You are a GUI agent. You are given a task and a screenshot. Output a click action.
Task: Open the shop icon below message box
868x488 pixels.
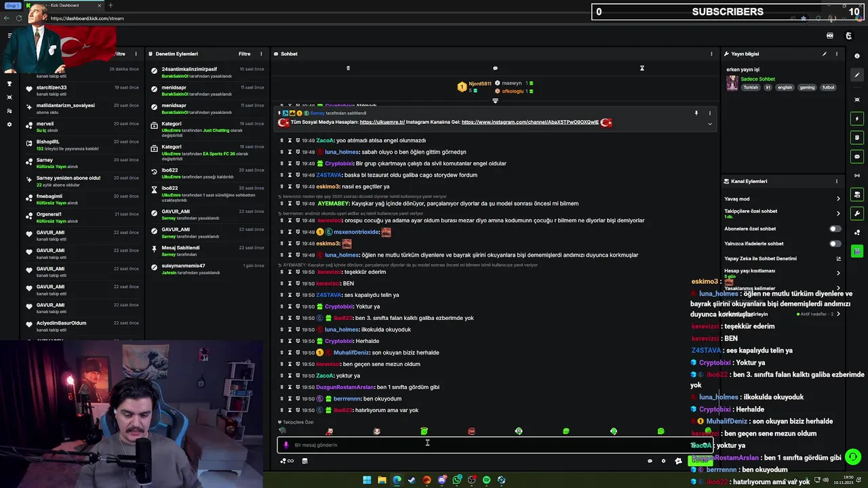point(304,461)
